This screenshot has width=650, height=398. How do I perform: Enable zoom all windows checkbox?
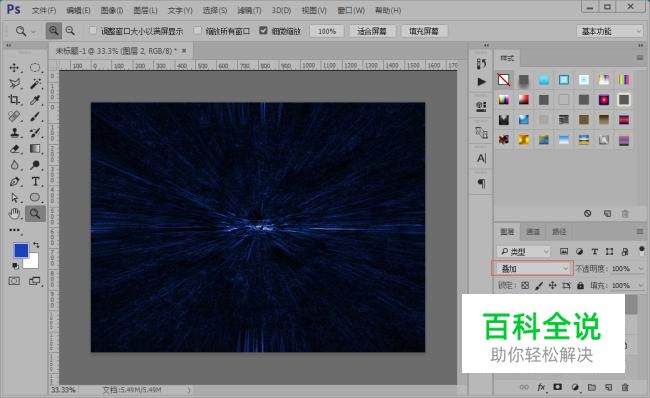(198, 30)
